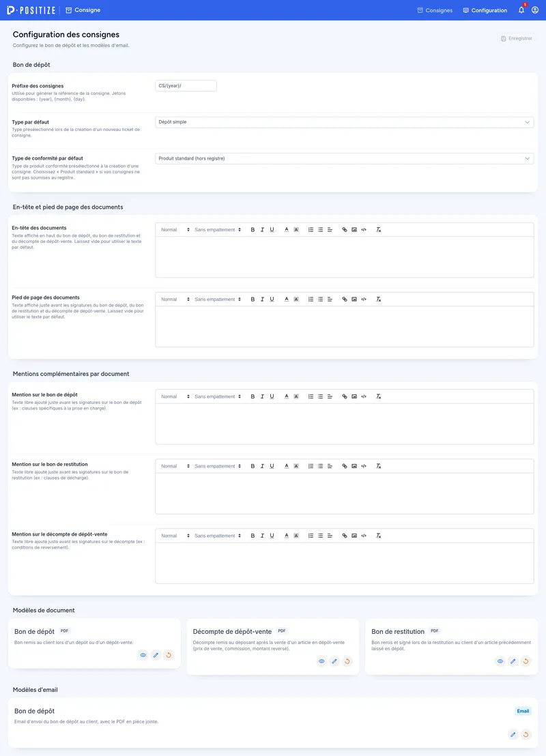This screenshot has height=756, width=546.
Task: Open Normal heading dropdown in Pied de page editor
Action: 175,300
